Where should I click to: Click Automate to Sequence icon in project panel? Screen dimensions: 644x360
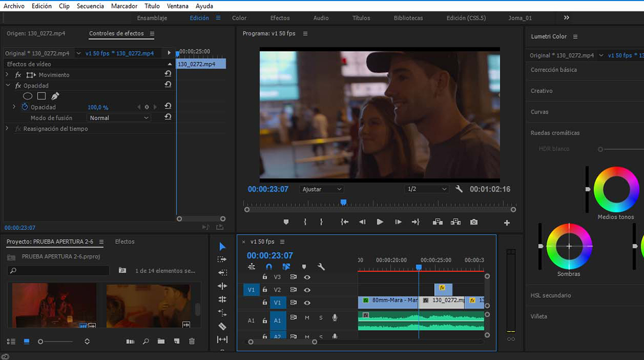point(130,341)
